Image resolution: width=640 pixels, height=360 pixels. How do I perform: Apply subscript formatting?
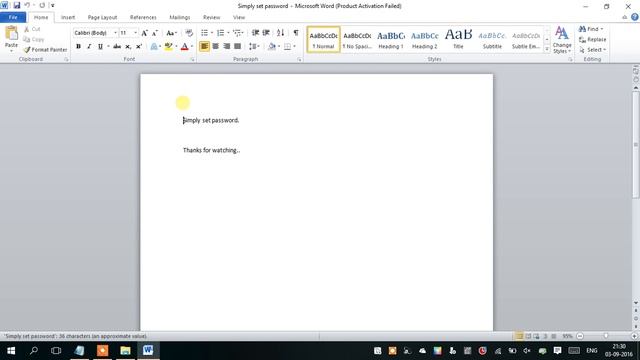pyautogui.click(x=128, y=47)
